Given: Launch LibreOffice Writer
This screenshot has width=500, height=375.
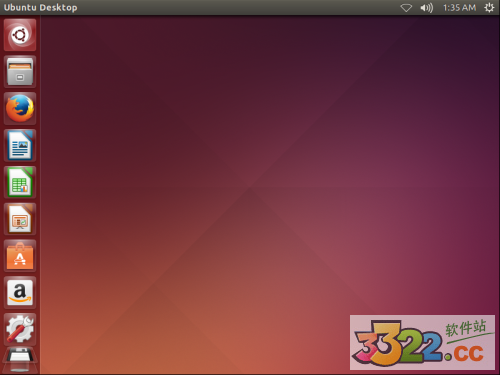Looking at the screenshot, I should [x=20, y=145].
